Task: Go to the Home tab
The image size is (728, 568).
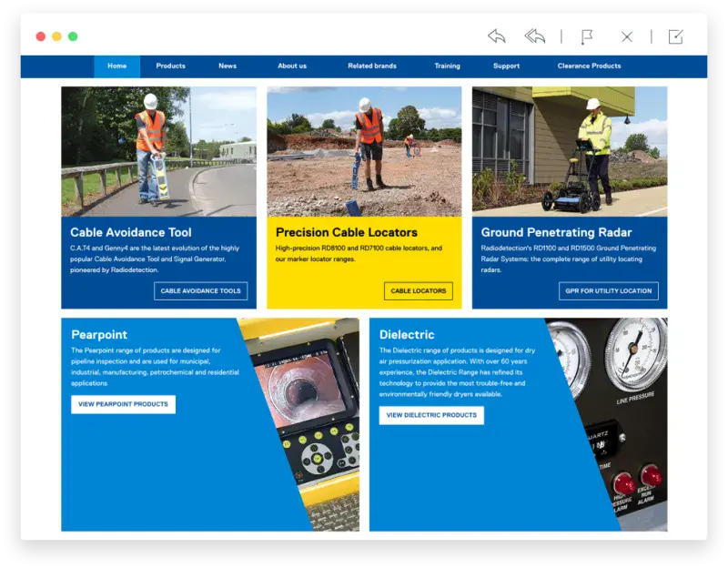Action: [117, 66]
